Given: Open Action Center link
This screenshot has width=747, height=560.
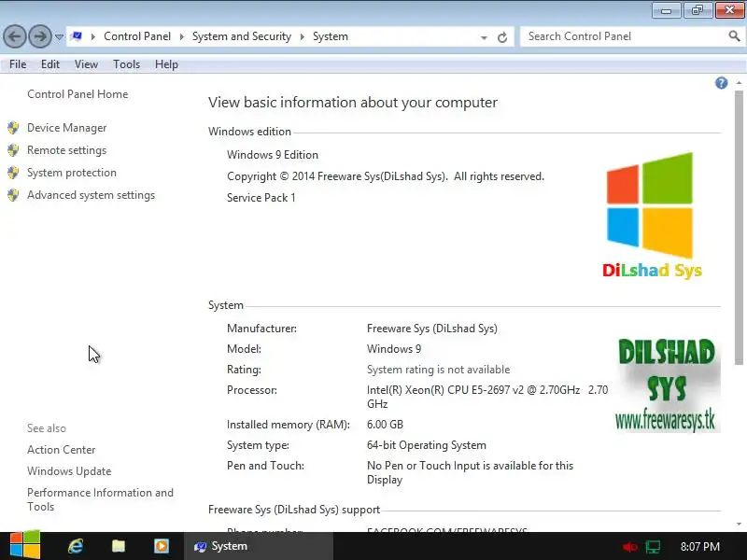Looking at the screenshot, I should point(61,450).
